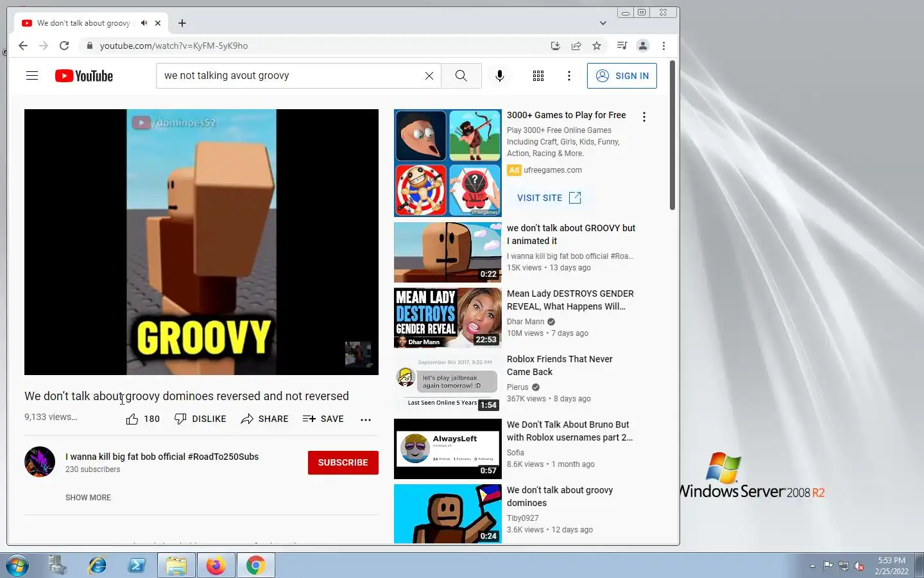Mute tab via speaker icon

pos(144,23)
